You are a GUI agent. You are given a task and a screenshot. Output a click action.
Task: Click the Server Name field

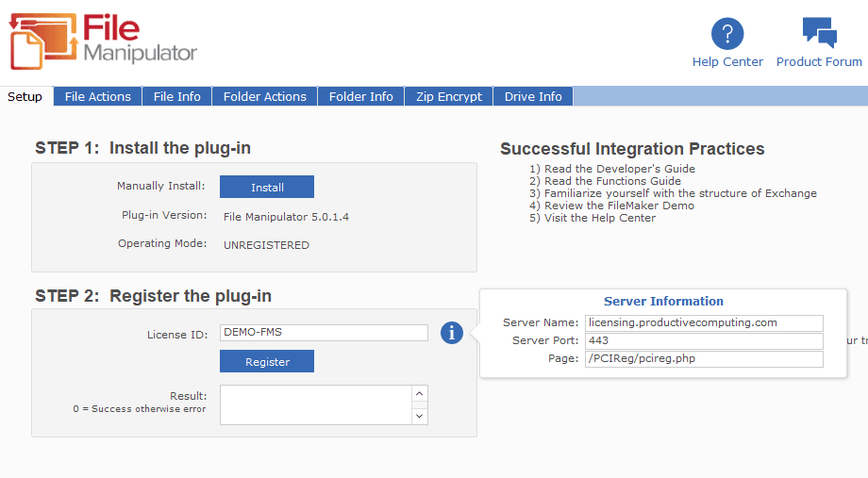point(703,322)
